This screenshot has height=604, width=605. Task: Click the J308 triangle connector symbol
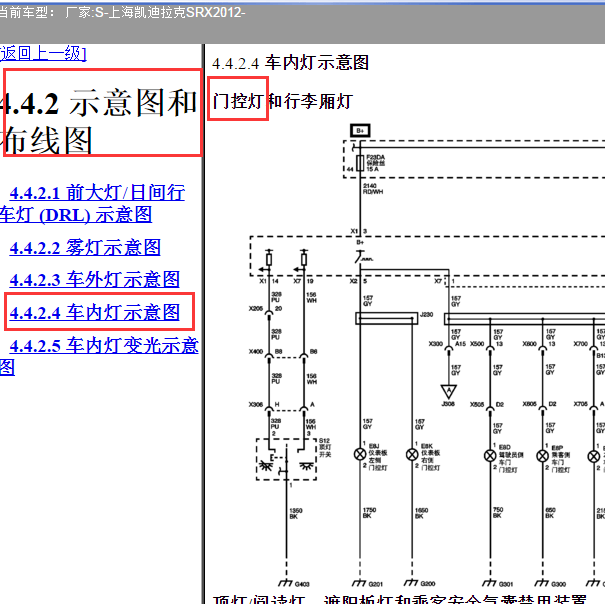(449, 391)
